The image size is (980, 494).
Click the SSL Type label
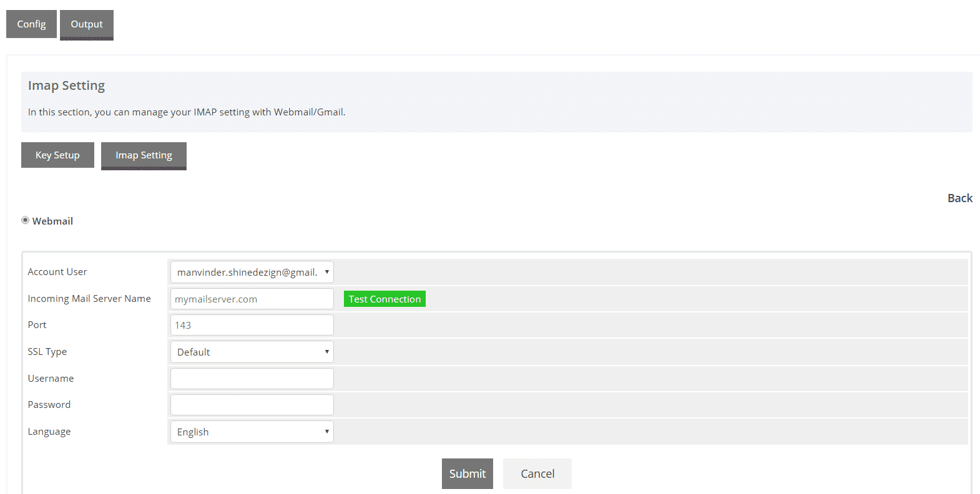(47, 352)
